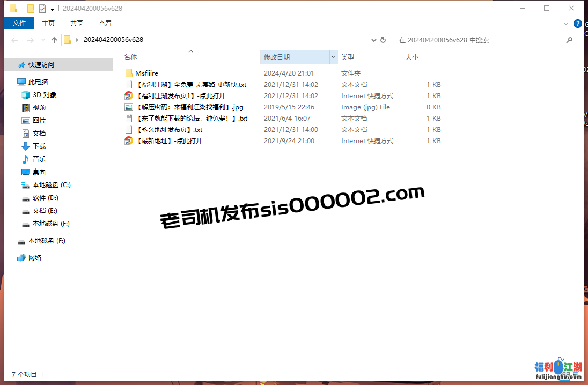Open 3D 对象 in the sidebar
Viewport: 588px width, 385px height.
(x=44, y=95)
